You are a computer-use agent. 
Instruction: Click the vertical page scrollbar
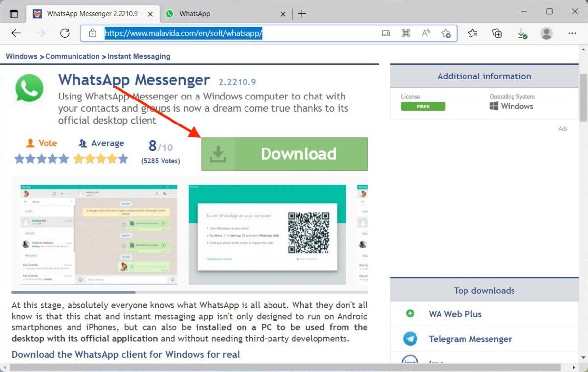(x=583, y=98)
